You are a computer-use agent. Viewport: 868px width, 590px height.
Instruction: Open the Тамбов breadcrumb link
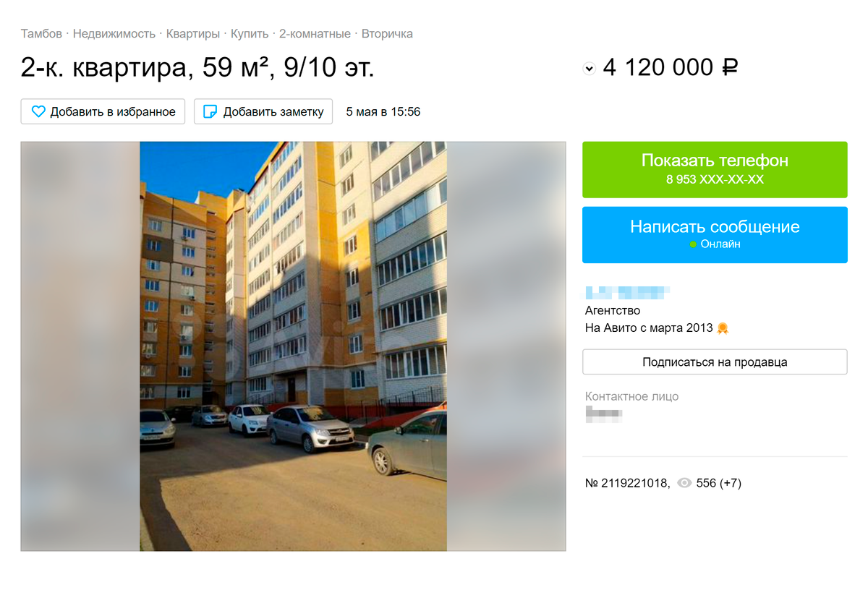41,34
